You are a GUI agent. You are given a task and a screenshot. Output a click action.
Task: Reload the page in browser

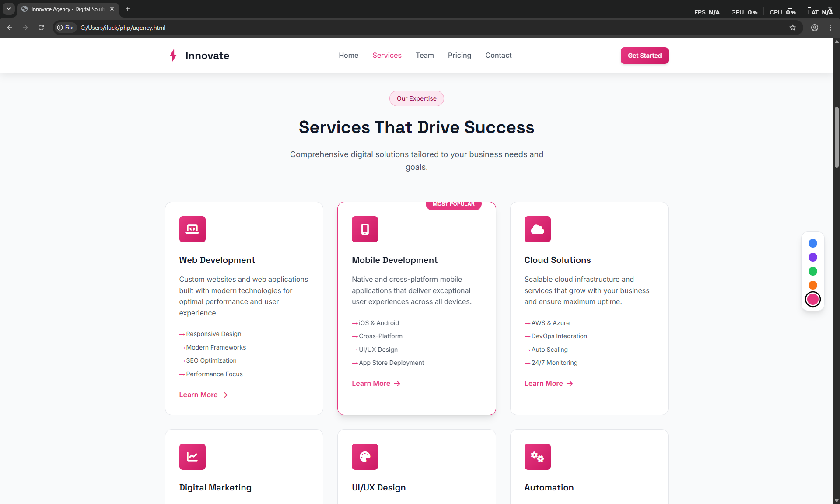click(x=41, y=28)
